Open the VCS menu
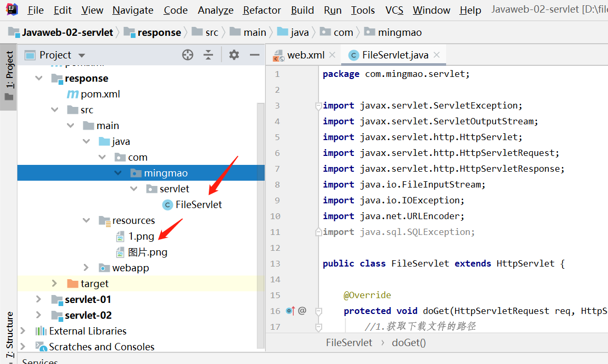Image resolution: width=608 pixels, height=364 pixels. [394, 10]
